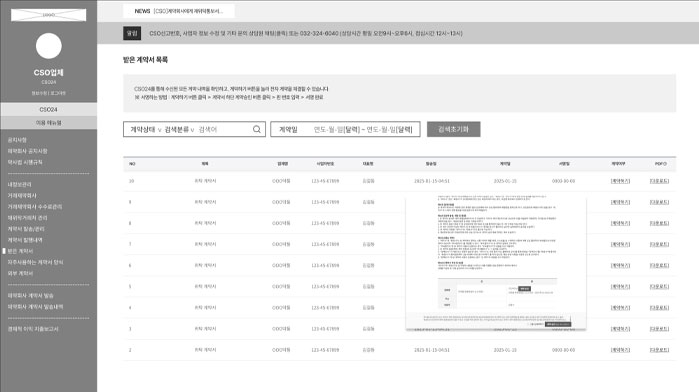Open 제약회사 계약서 발송 menu item
Screen dimensions: 699x392
tap(30, 296)
